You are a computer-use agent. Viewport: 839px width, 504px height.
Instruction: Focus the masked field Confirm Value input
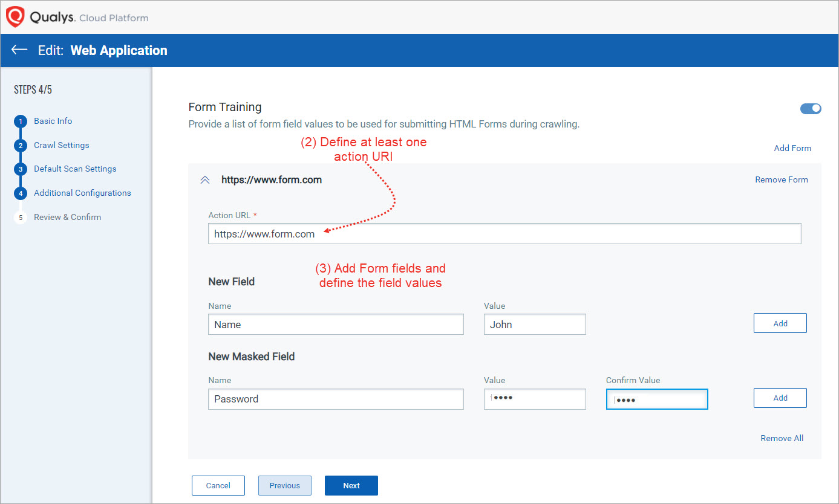pos(656,399)
